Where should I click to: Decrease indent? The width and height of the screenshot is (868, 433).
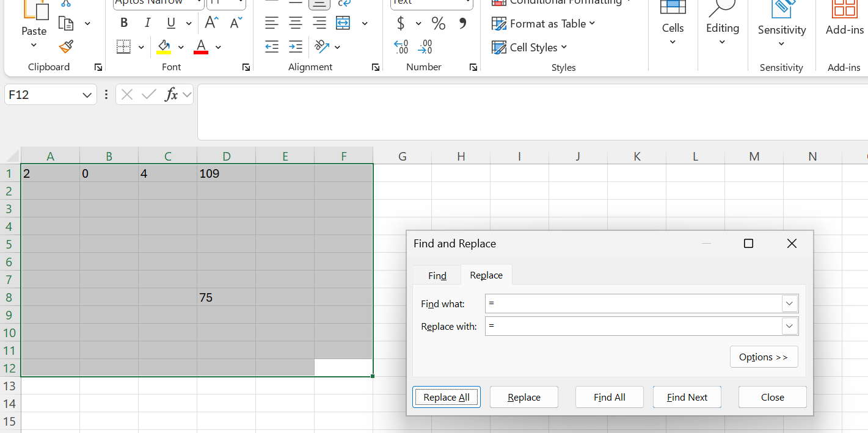272,47
